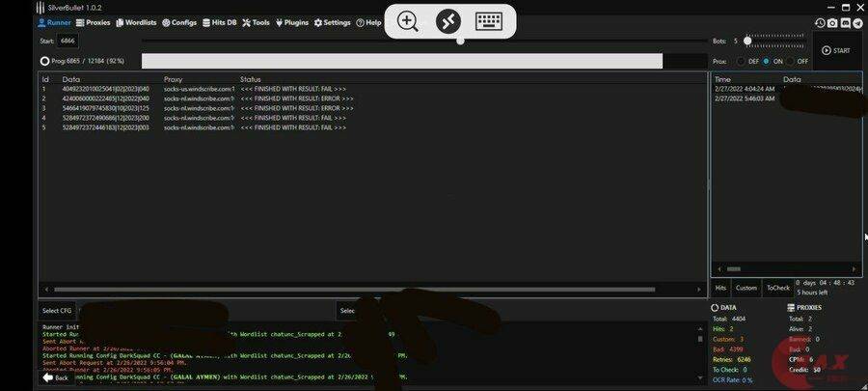Go to the Configs tab
Viewport: 868px width, 391px height.
pyautogui.click(x=179, y=23)
